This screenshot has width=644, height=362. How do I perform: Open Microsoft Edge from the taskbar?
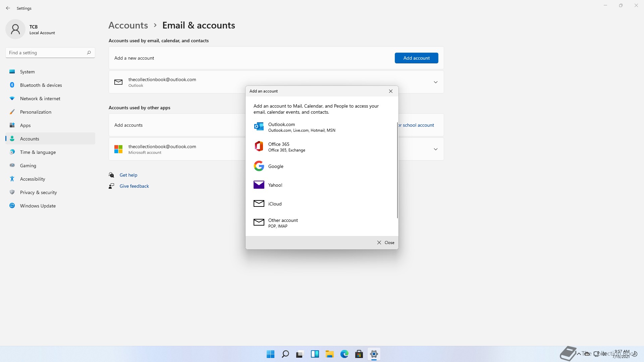pos(344,354)
